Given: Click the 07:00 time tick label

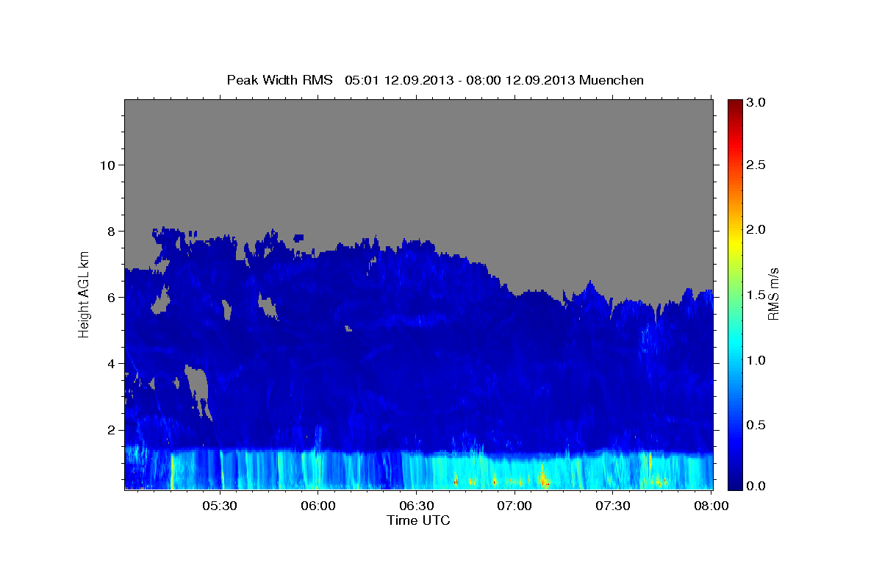Looking at the screenshot, I should click(514, 506).
